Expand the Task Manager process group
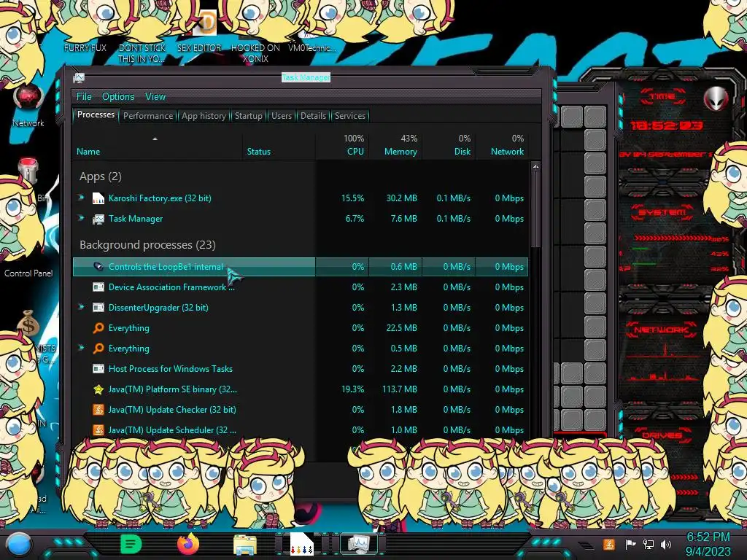Image resolution: width=747 pixels, height=560 pixels. tap(82, 218)
